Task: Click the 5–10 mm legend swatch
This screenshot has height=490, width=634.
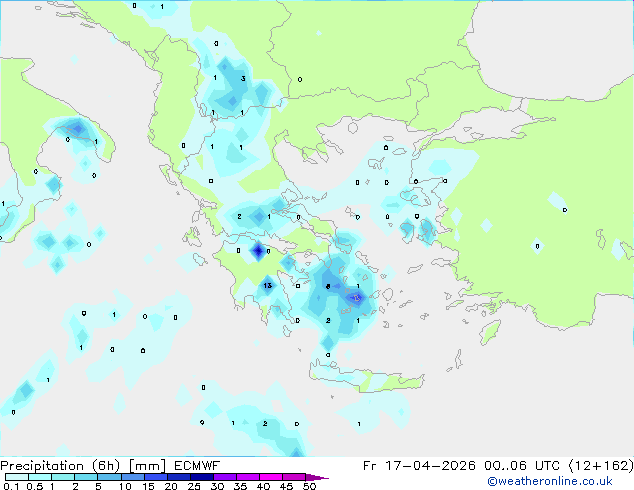Action: (110, 477)
